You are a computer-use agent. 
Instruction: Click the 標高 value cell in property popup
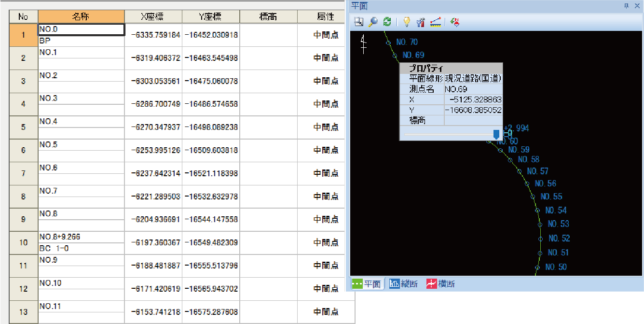(473, 120)
